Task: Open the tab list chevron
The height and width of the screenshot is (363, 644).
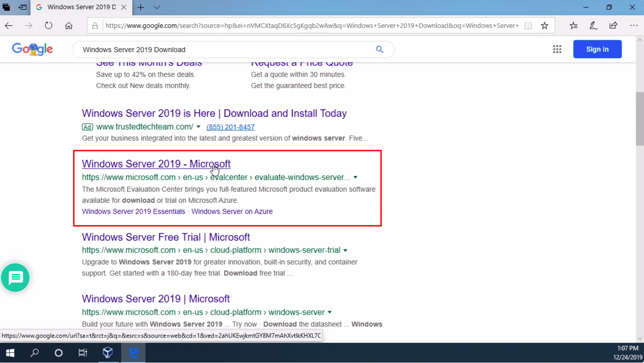Action: (x=157, y=7)
